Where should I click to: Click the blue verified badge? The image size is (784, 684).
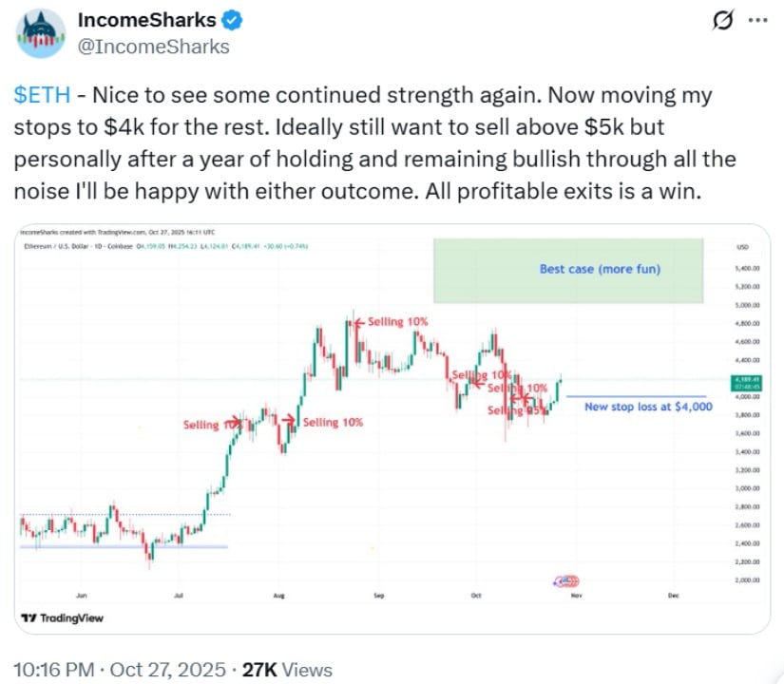(231, 20)
